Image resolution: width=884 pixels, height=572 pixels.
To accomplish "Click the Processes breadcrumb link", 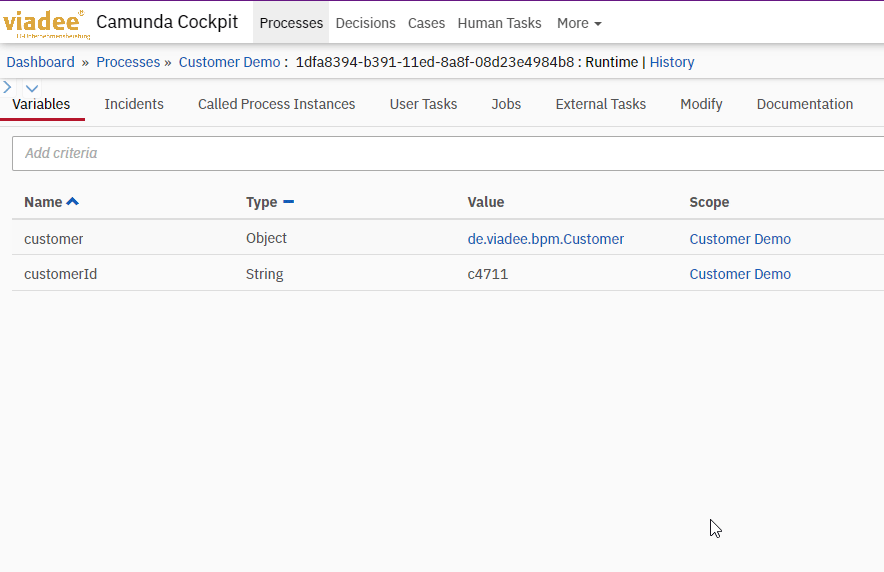I will (128, 62).
